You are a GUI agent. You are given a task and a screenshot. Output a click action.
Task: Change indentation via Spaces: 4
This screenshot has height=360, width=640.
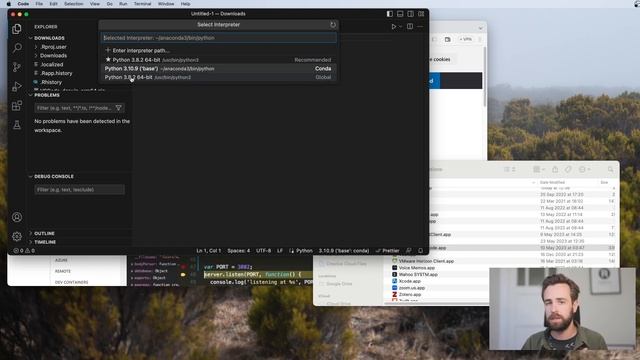pos(238,251)
